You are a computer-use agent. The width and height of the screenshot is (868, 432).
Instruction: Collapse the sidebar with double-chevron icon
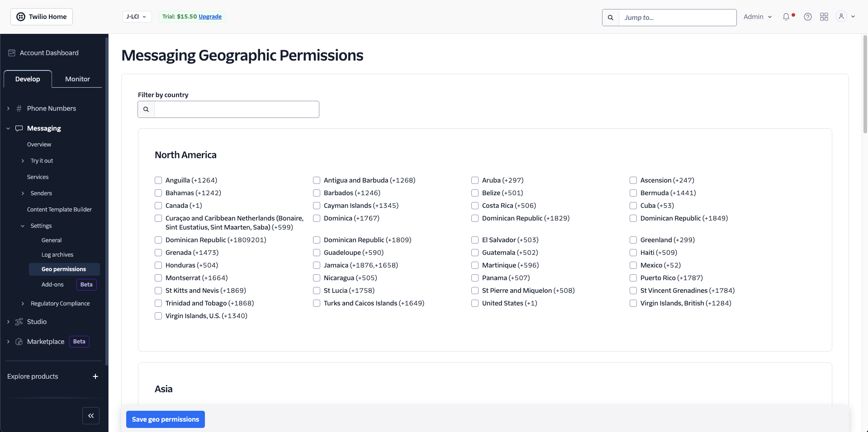pos(91,416)
